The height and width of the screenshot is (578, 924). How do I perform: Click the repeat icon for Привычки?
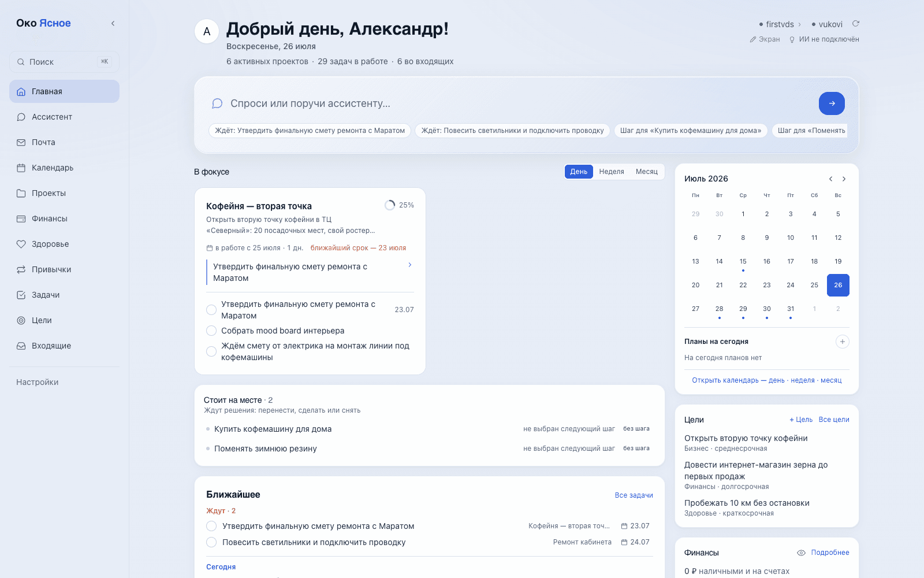(21, 270)
